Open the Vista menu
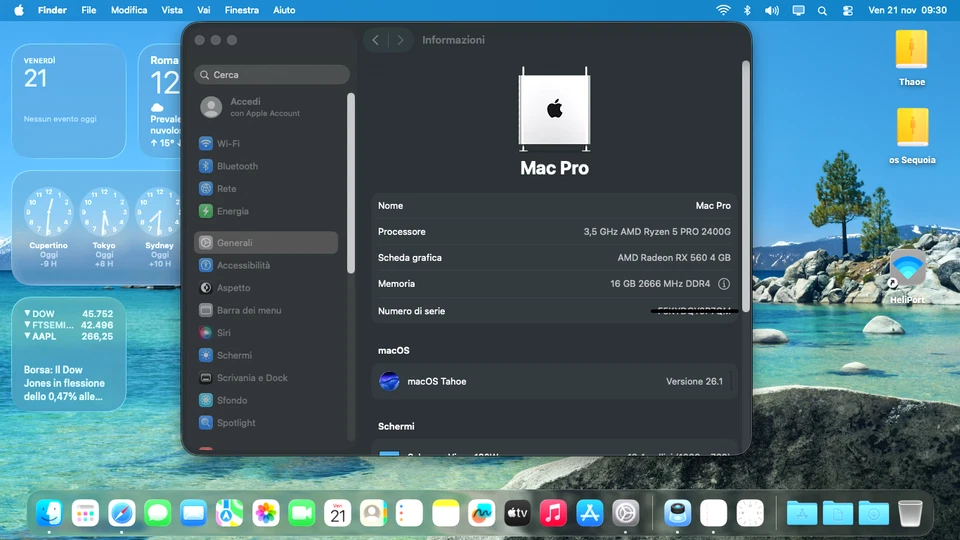The height and width of the screenshot is (540, 960). coord(171,10)
